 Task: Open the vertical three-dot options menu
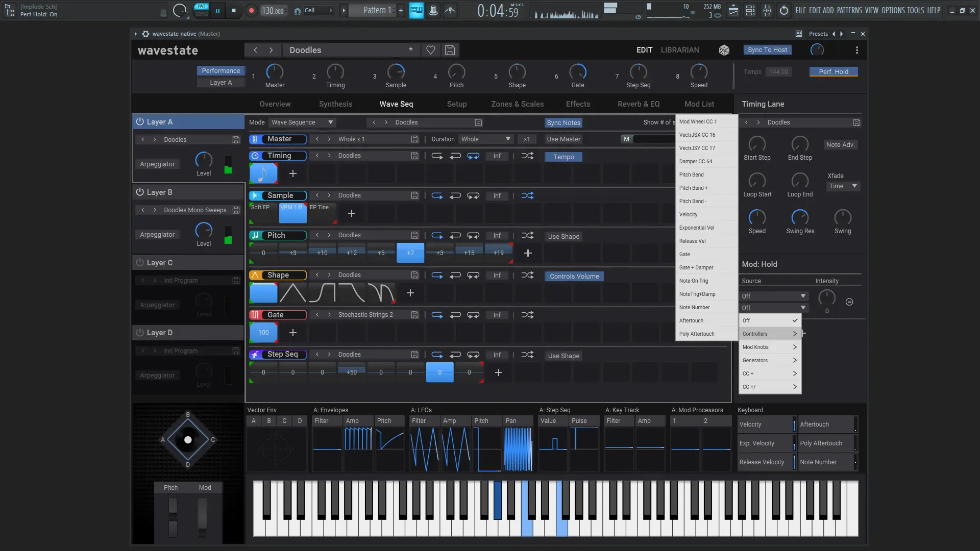857,50
